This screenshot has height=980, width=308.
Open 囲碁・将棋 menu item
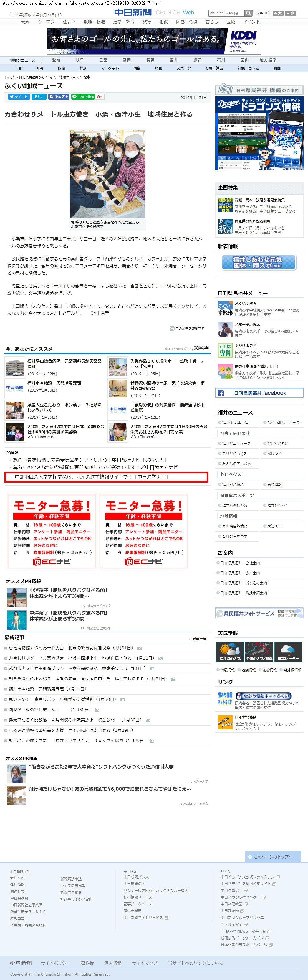[x=186, y=22]
